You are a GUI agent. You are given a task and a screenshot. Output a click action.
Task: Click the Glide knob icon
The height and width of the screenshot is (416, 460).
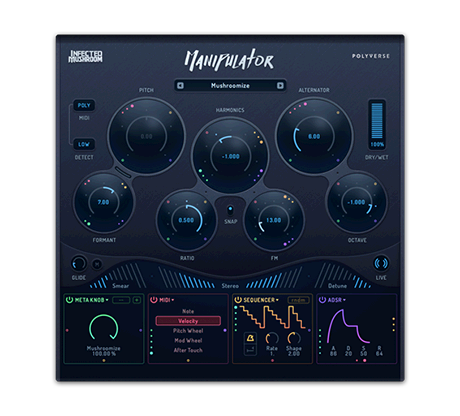[x=79, y=264]
